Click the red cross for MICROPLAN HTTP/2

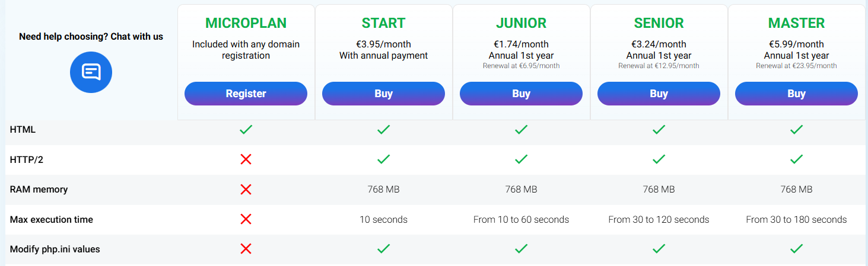tap(246, 159)
